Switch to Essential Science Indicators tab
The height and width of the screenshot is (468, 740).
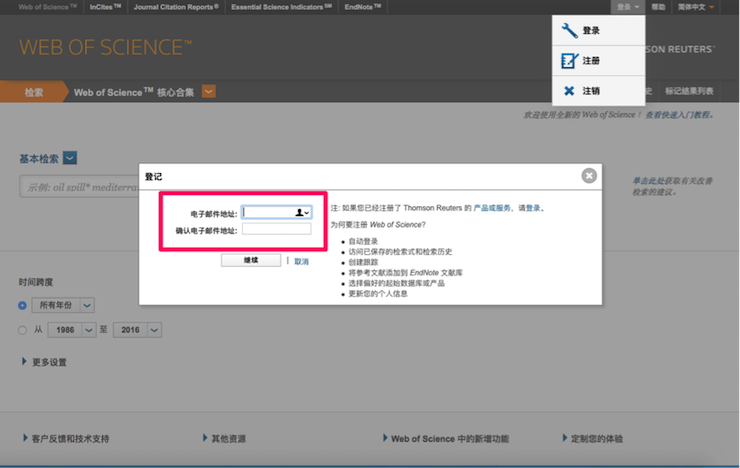pos(281,7)
